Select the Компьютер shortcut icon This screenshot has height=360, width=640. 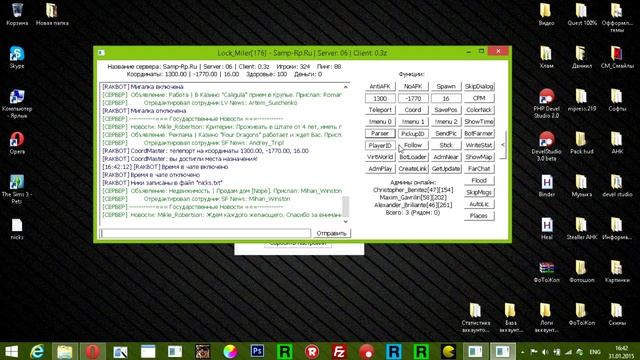[x=17, y=104]
